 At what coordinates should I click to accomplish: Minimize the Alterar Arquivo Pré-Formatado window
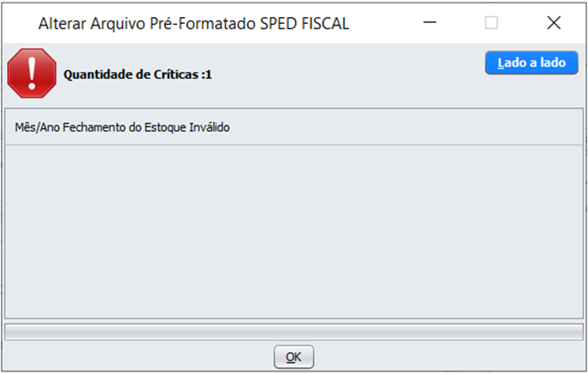(429, 22)
